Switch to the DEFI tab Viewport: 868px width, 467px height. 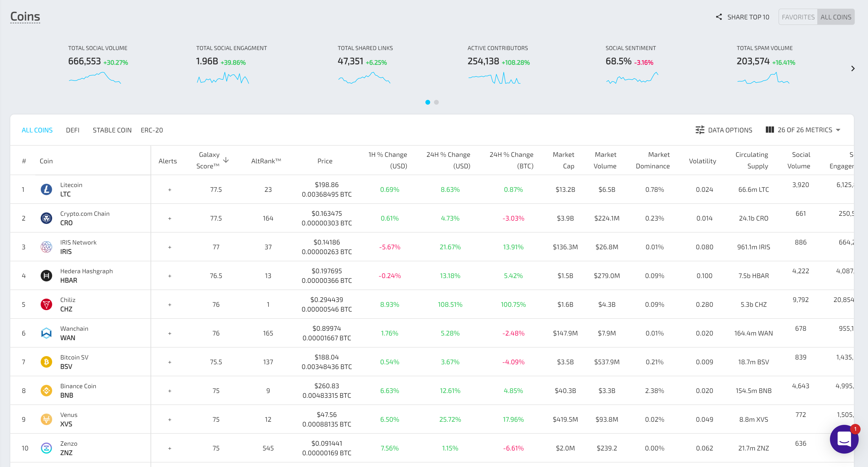(x=73, y=130)
